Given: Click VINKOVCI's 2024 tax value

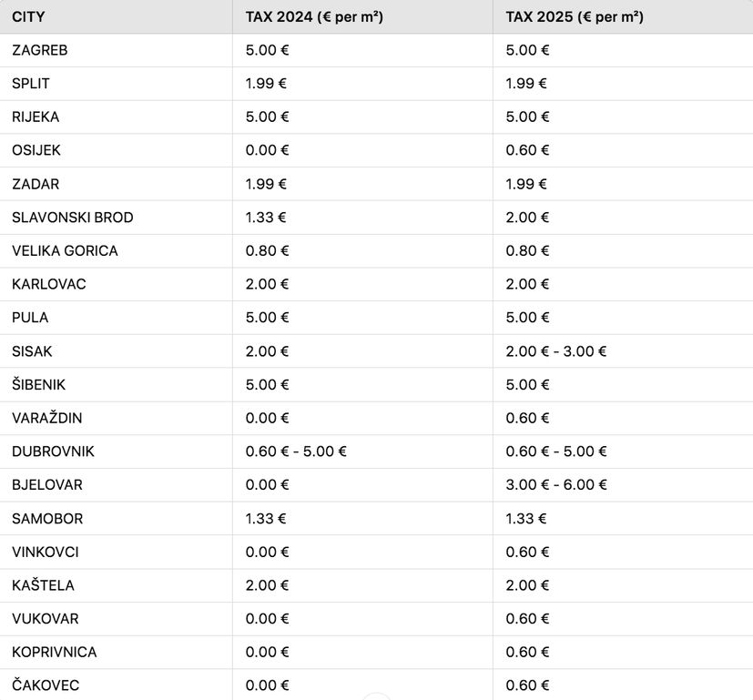Looking at the screenshot, I should click(x=267, y=553).
